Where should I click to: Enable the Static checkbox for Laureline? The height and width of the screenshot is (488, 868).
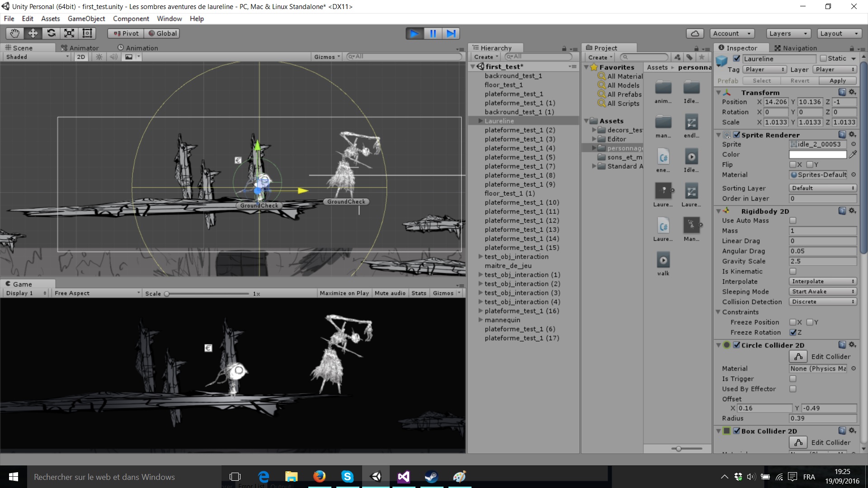click(824, 58)
